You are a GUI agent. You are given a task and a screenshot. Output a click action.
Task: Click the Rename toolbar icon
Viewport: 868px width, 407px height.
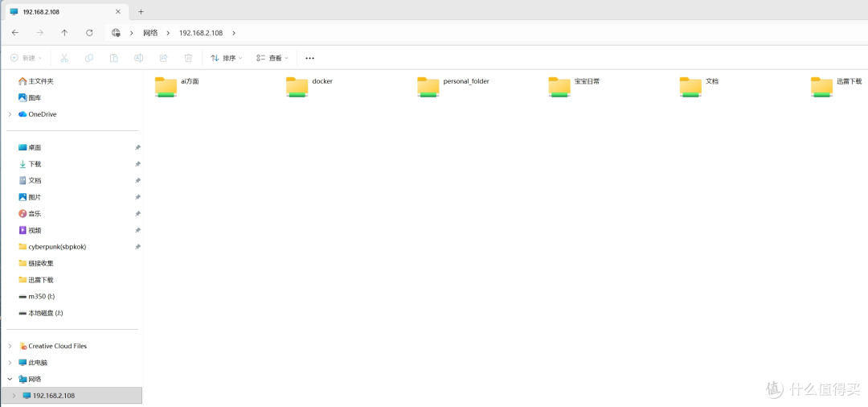coord(139,58)
